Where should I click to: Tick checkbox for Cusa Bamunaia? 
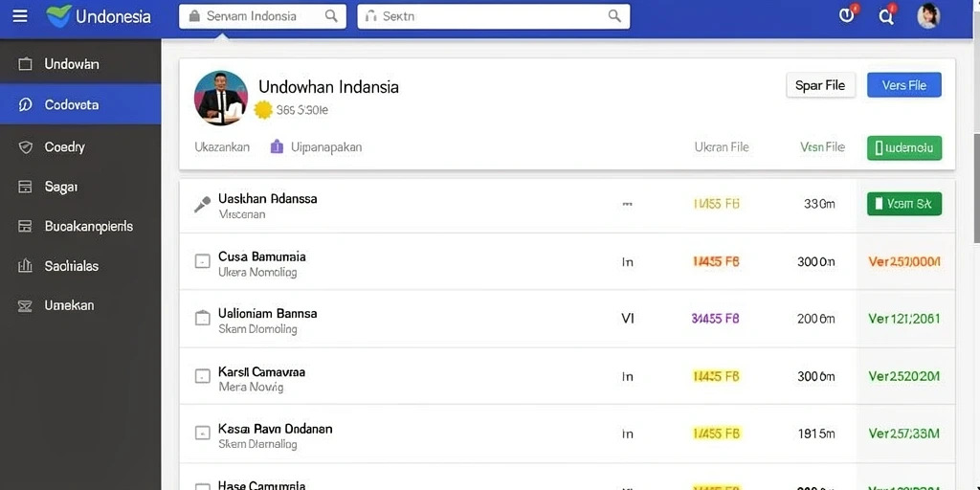(202, 261)
